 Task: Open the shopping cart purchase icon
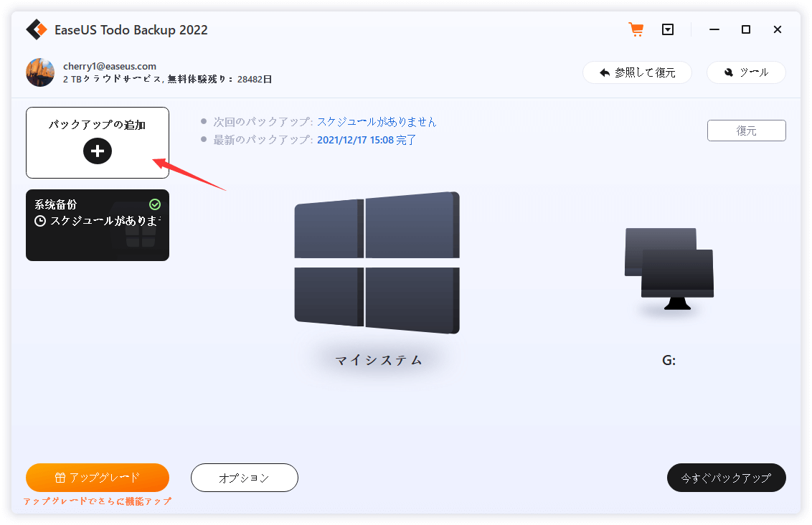[636, 29]
